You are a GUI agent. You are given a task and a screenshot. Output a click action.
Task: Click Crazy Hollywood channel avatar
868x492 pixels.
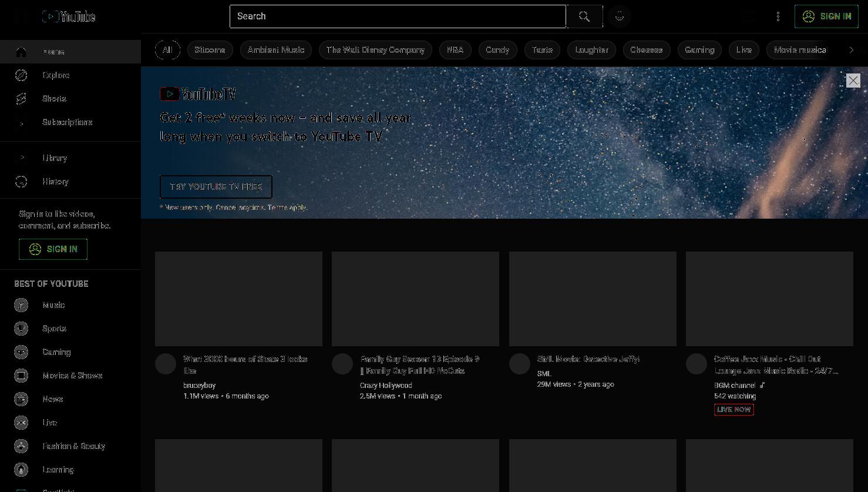[342, 364]
